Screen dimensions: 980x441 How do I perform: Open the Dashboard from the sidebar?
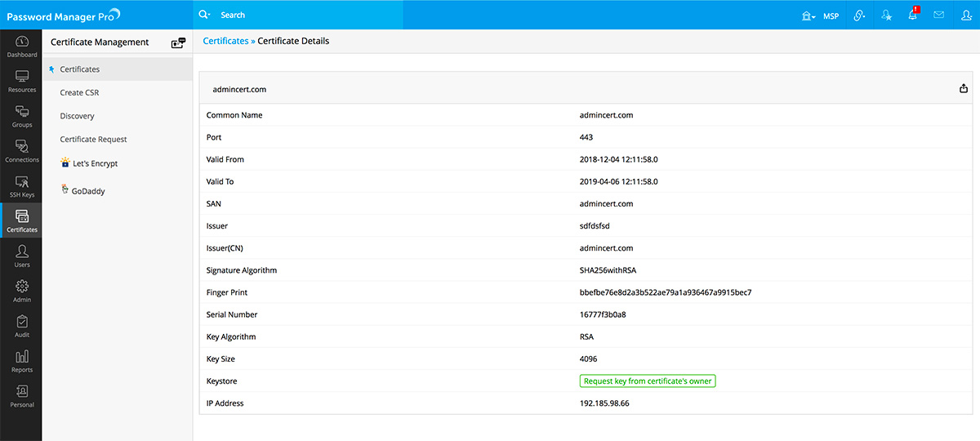(22, 47)
